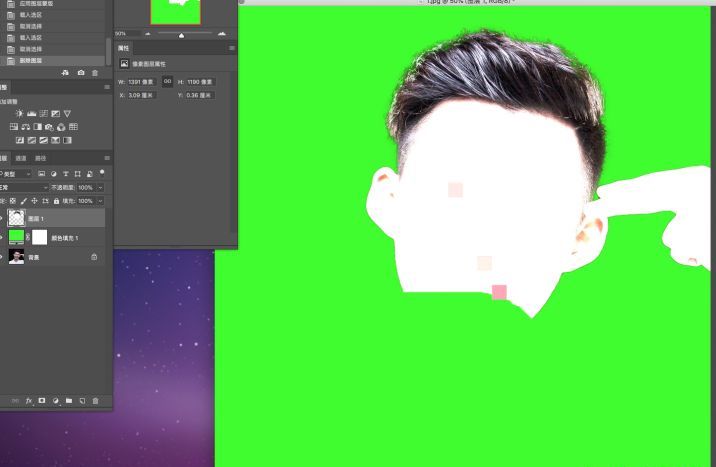The width and height of the screenshot is (716, 467).
Task: Click the H height field in Properties
Action: point(200,82)
